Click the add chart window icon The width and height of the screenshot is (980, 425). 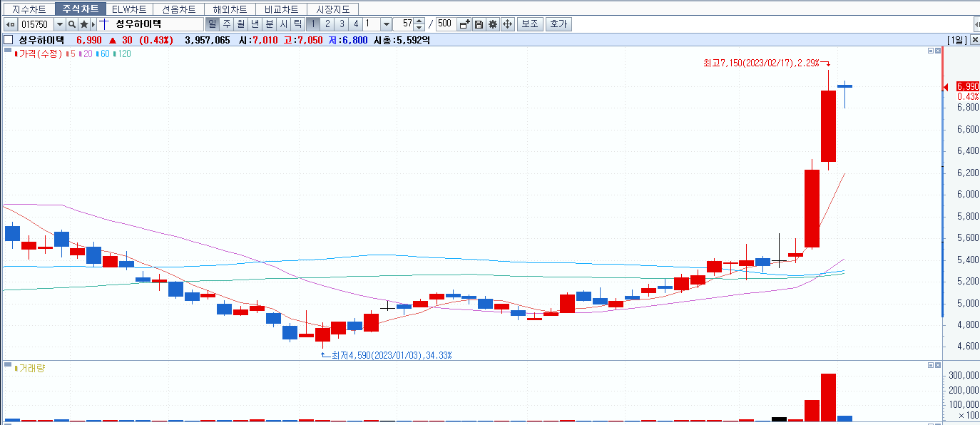(x=464, y=24)
